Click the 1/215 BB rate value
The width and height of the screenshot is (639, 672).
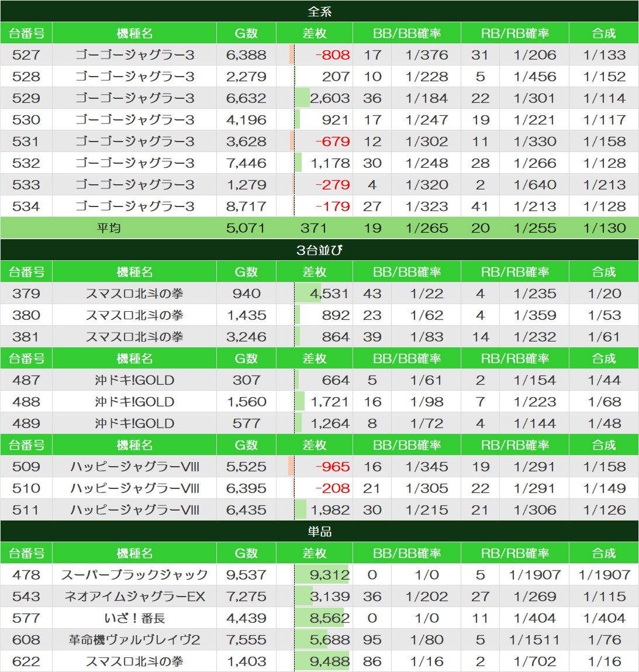[x=427, y=510]
